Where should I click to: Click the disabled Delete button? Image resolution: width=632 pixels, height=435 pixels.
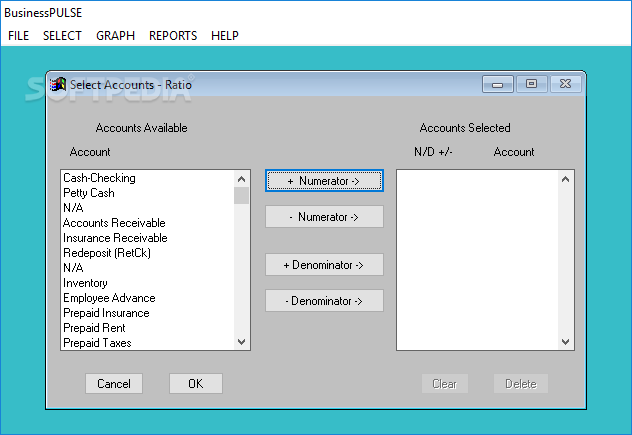tap(521, 383)
